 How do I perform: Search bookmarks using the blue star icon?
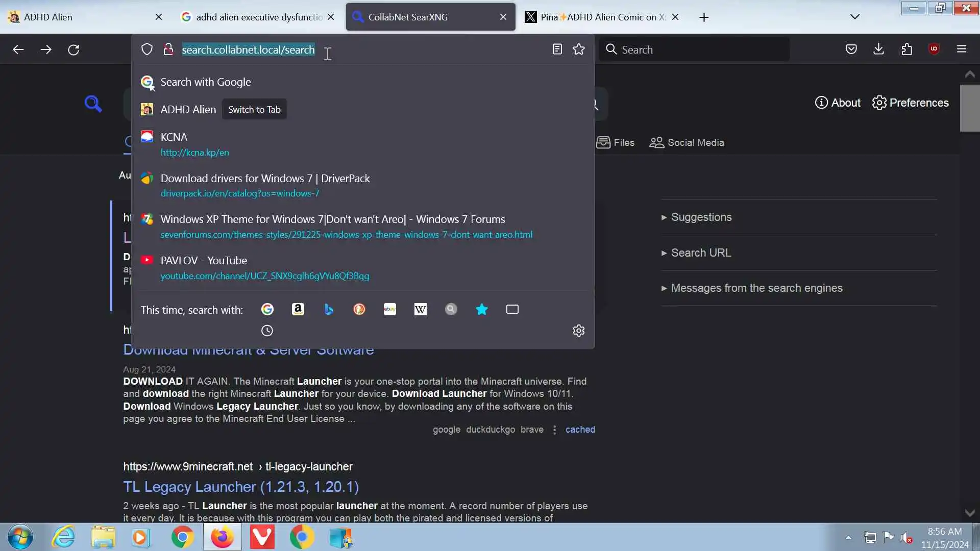point(481,309)
